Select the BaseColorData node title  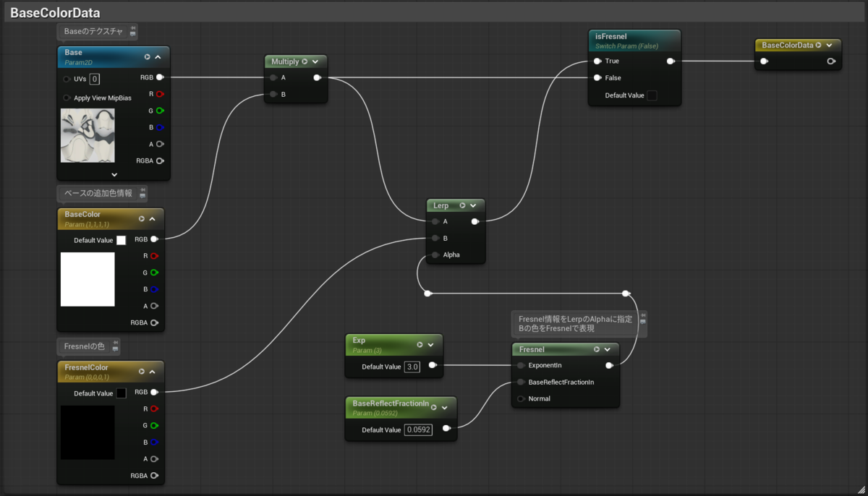click(787, 45)
